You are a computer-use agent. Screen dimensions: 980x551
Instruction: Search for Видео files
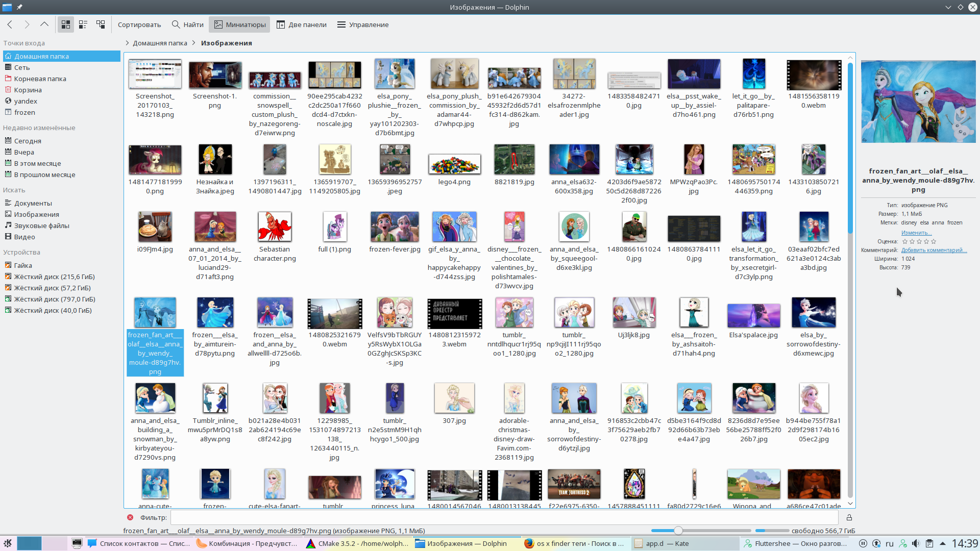61,237
